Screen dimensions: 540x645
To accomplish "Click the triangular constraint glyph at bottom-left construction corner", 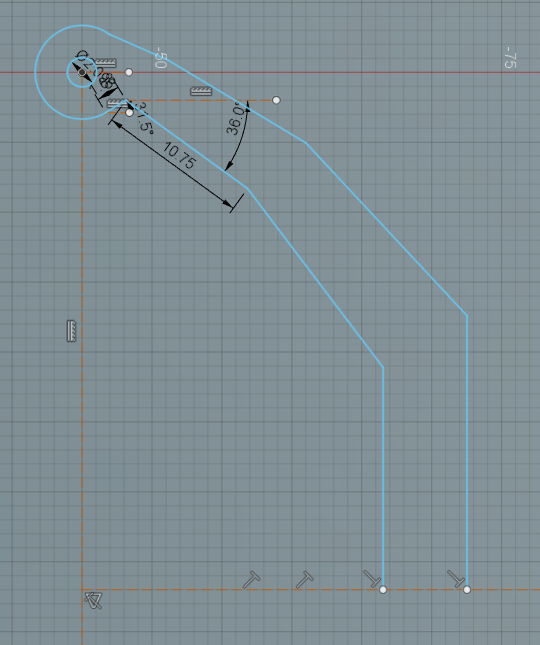I will [x=93, y=600].
